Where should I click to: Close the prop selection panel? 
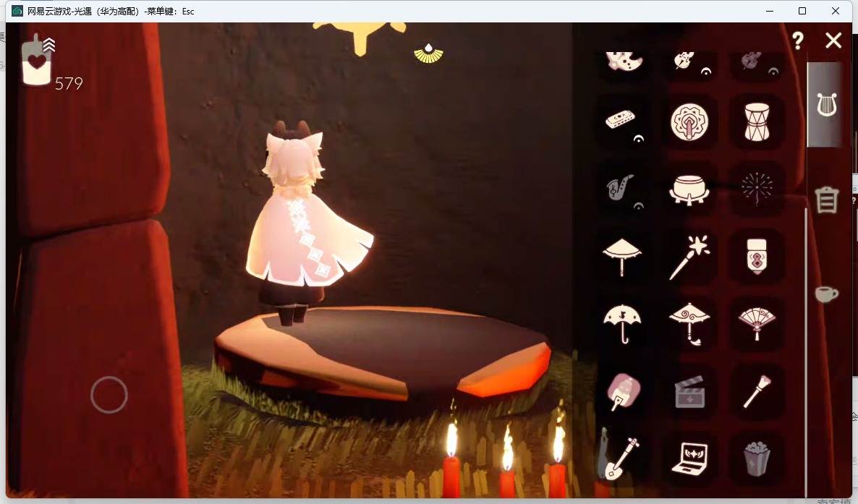tap(833, 40)
